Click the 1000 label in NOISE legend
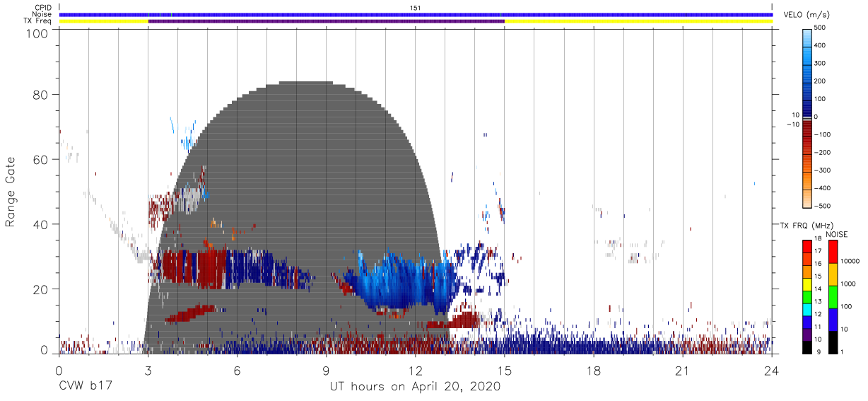The height and width of the screenshot is (401, 868). [x=848, y=284]
